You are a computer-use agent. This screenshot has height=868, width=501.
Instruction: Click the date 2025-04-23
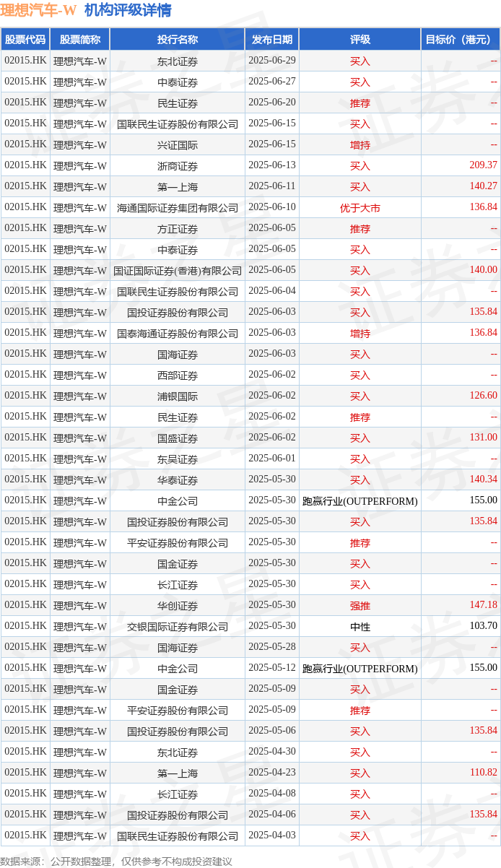coord(272,773)
